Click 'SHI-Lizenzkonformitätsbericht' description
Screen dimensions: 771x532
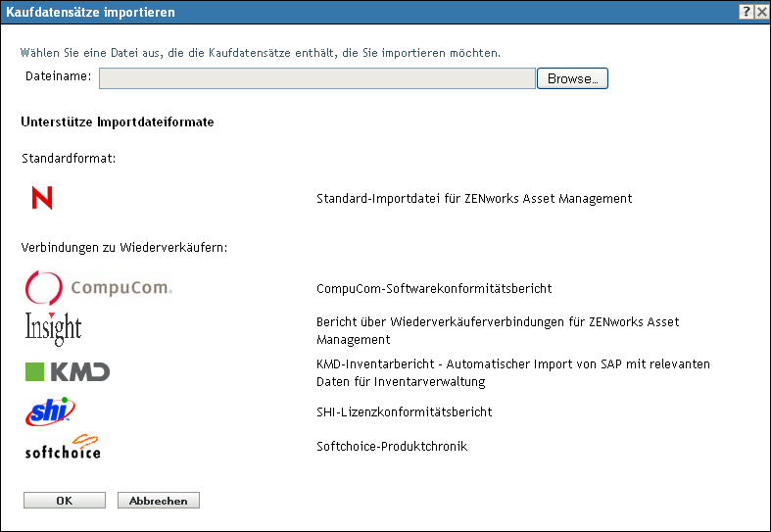pyautogui.click(x=405, y=412)
